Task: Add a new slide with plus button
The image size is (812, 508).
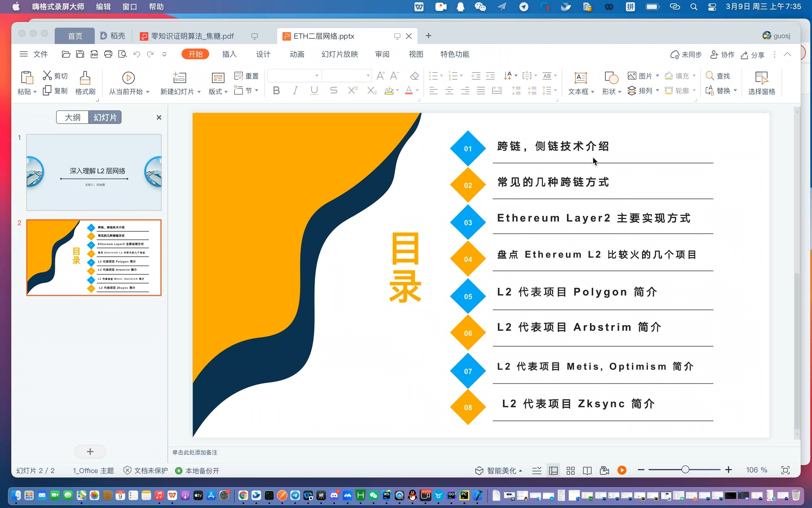Action: point(90,452)
